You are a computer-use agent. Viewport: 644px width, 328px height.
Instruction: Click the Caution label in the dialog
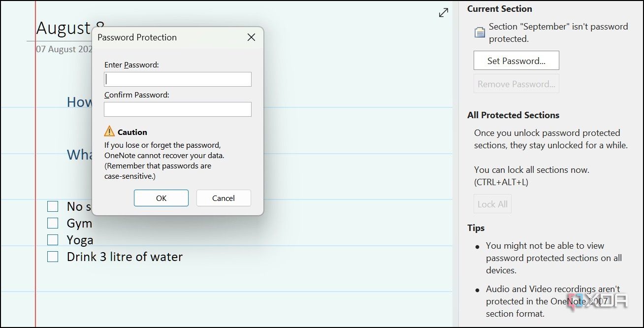(132, 132)
